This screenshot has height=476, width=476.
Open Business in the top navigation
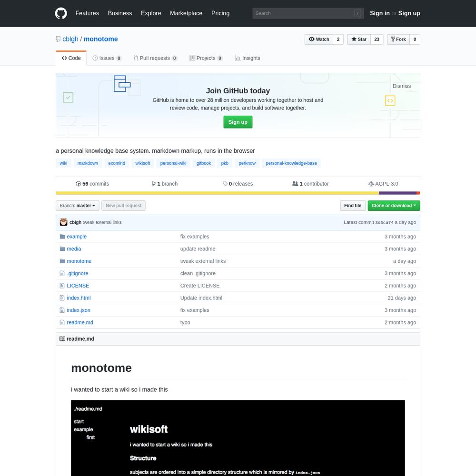click(120, 13)
